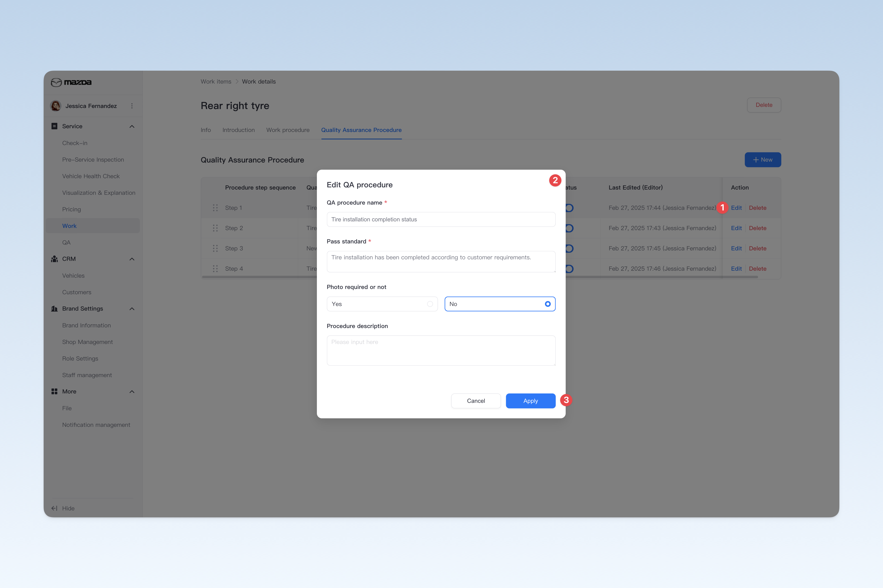Open Notification management in sidebar
This screenshot has width=883, height=588.
click(x=96, y=424)
